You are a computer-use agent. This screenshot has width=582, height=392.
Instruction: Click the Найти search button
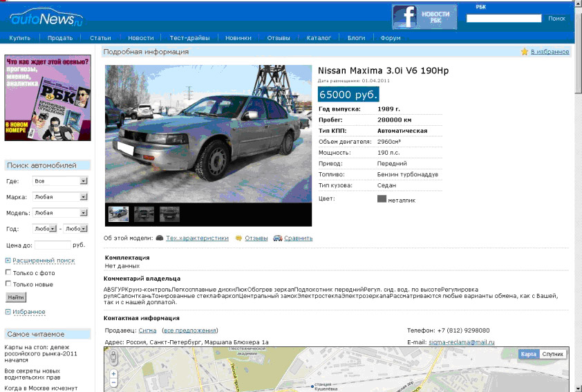click(x=16, y=297)
